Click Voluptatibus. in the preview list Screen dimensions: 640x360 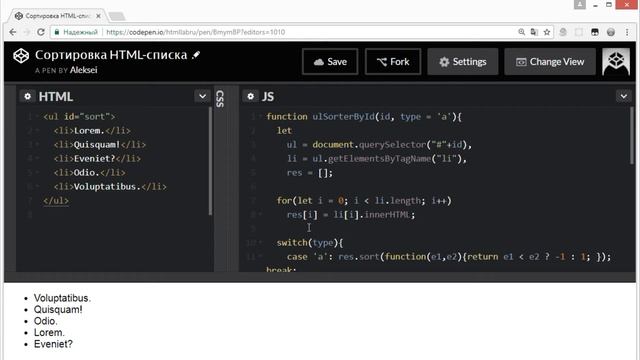pyautogui.click(x=62, y=298)
